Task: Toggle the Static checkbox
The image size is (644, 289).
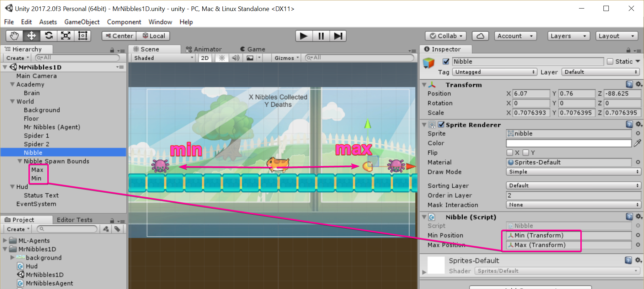Action: [x=610, y=61]
